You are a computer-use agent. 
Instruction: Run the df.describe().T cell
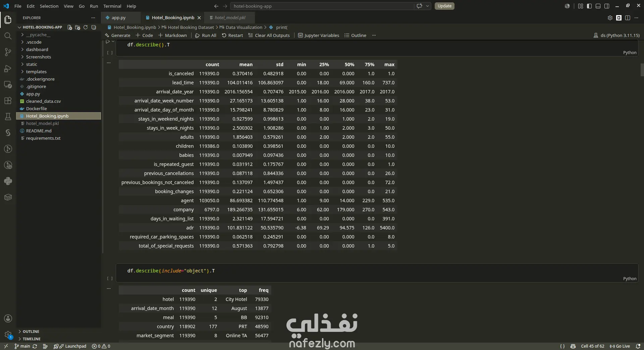tap(108, 42)
